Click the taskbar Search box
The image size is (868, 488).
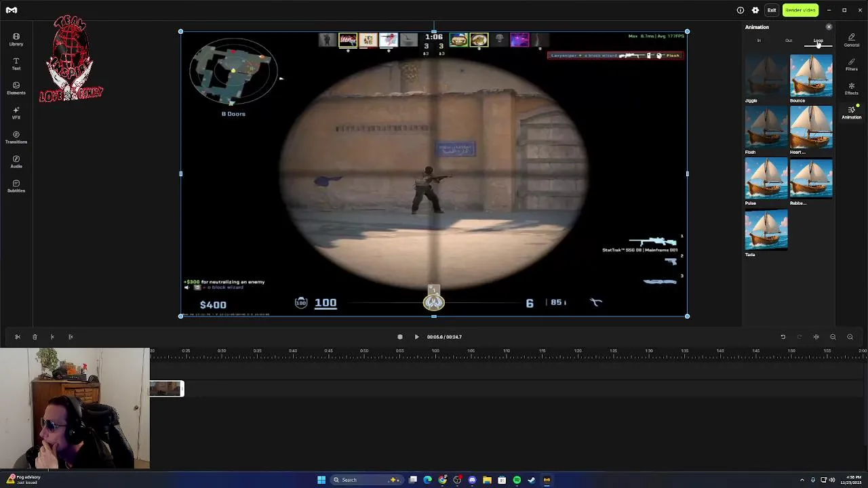(366, 480)
